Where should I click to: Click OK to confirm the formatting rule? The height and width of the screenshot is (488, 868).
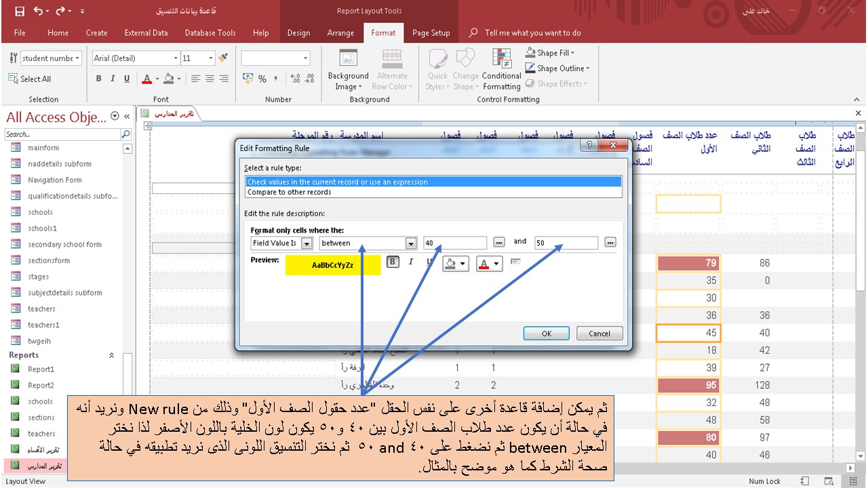point(546,333)
